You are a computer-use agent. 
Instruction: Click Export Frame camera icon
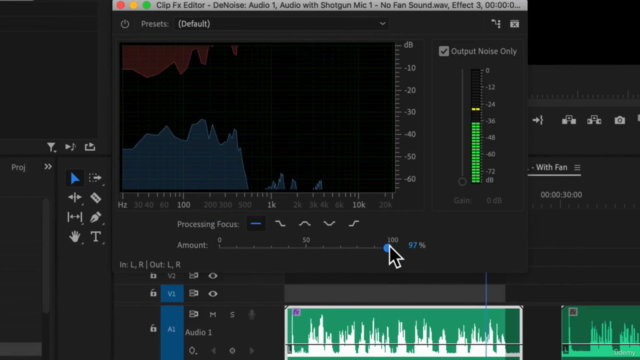coord(620,120)
